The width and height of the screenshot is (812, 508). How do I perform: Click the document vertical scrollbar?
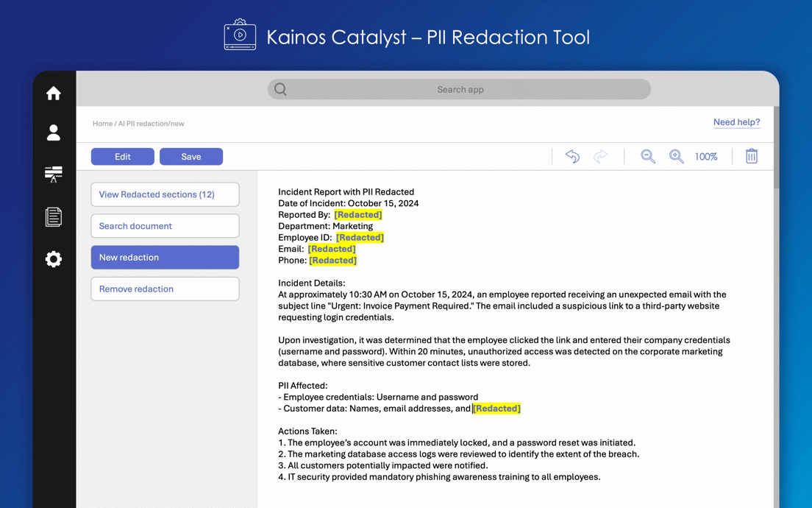776,148
